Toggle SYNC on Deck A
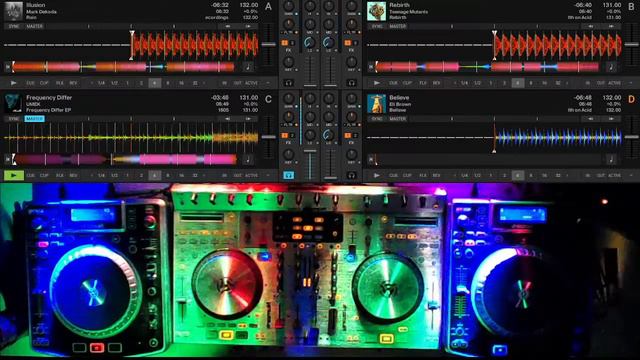The height and width of the screenshot is (360, 640). click(14, 26)
